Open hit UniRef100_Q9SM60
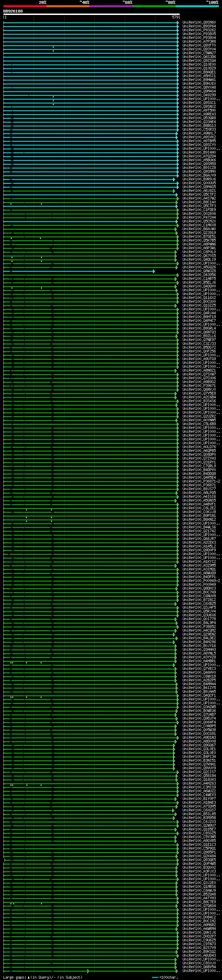 tap(199, 23)
